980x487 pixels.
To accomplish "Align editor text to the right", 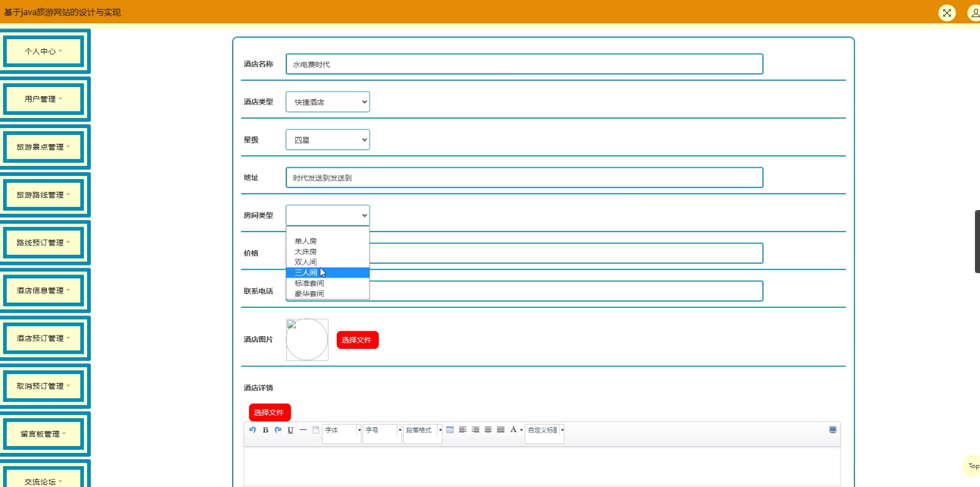I will (475, 430).
